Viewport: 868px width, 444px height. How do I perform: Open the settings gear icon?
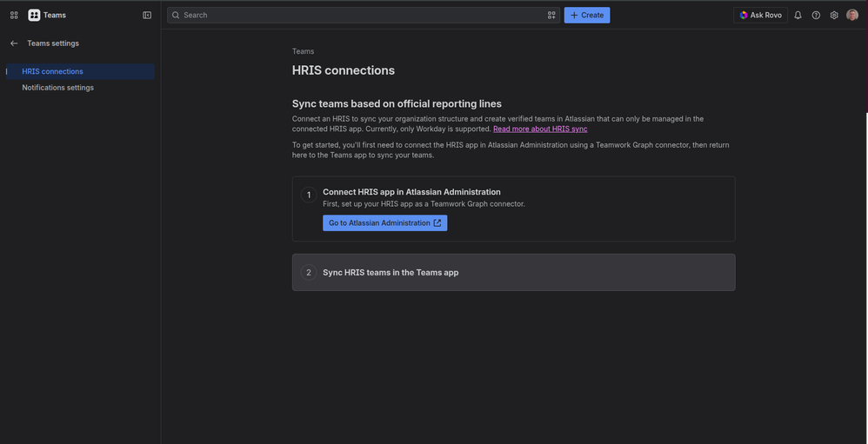tap(834, 16)
